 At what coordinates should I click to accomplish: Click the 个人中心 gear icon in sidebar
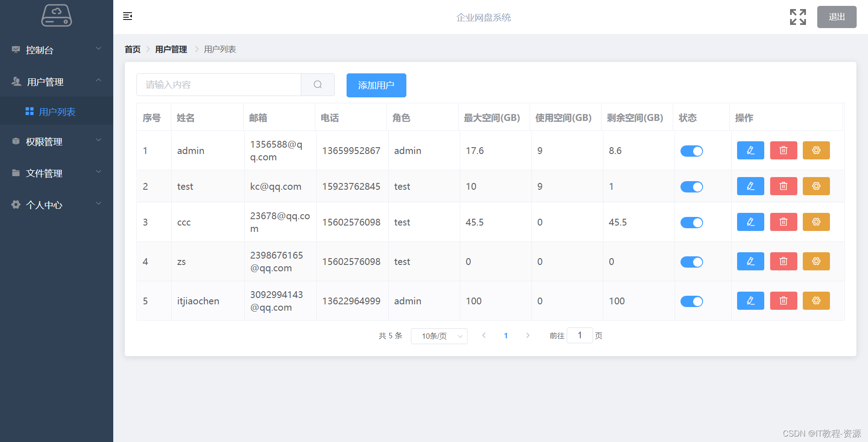[x=16, y=205]
